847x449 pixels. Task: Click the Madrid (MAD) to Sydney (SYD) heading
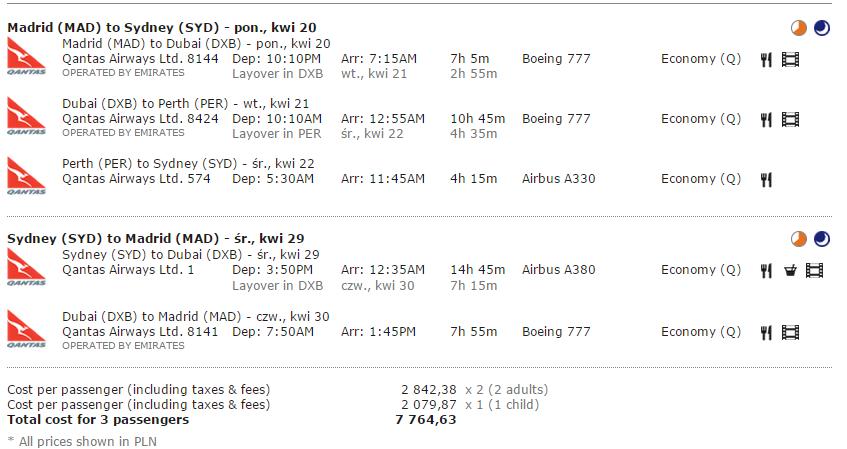pyautogui.click(x=162, y=28)
